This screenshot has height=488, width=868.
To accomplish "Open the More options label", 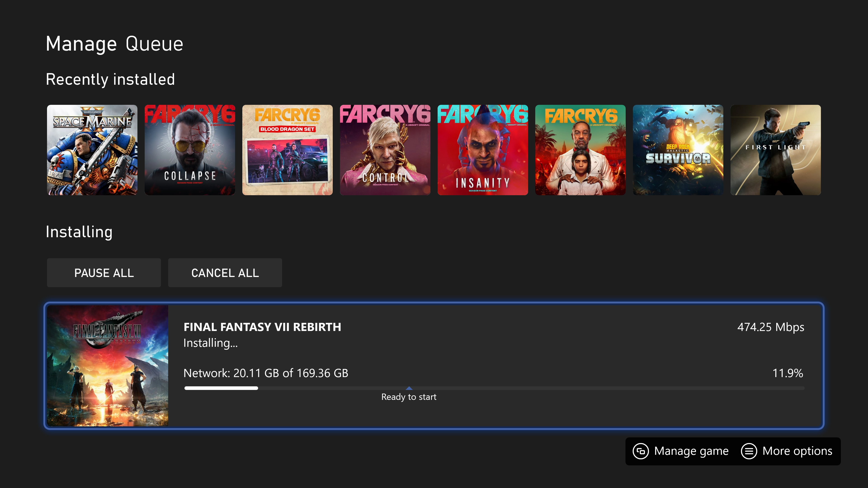I will point(797,451).
